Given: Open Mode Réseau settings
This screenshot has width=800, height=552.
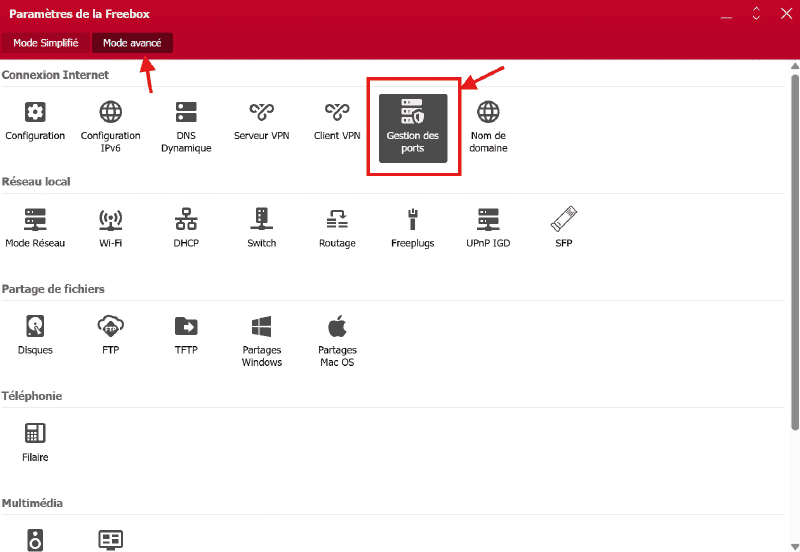Looking at the screenshot, I should point(35,228).
